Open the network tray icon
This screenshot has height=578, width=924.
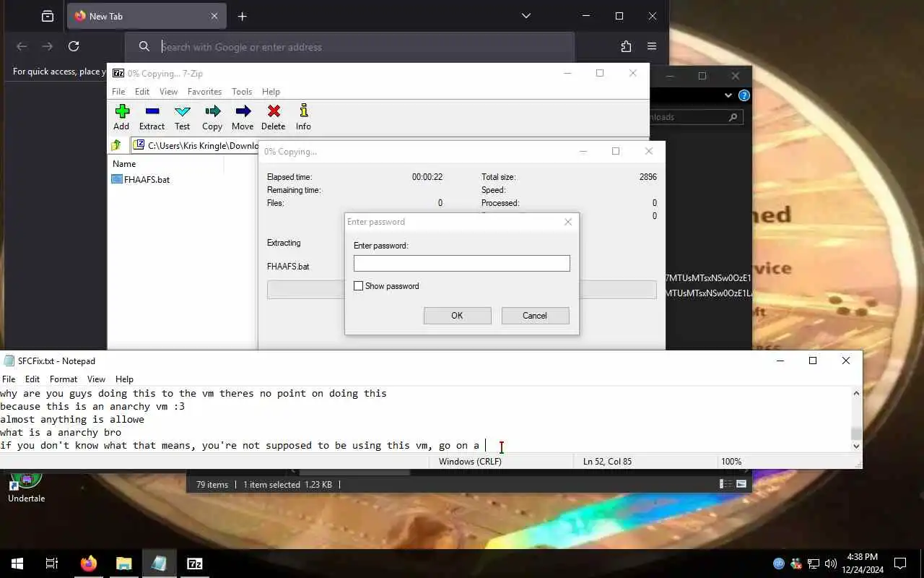point(814,564)
